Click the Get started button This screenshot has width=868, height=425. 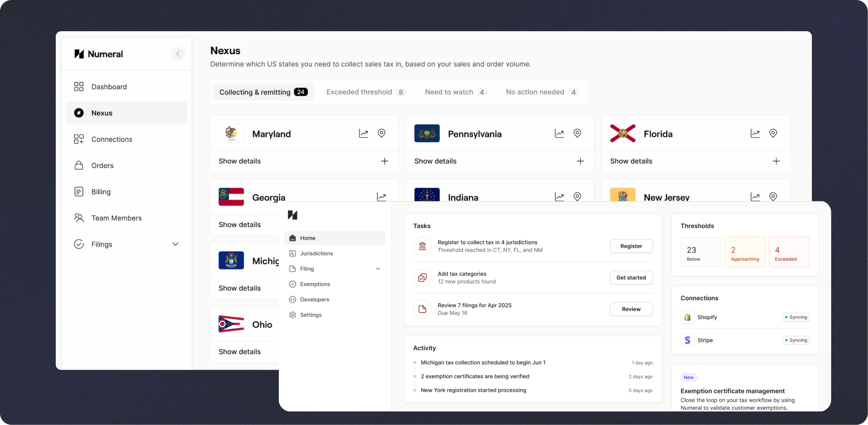631,278
